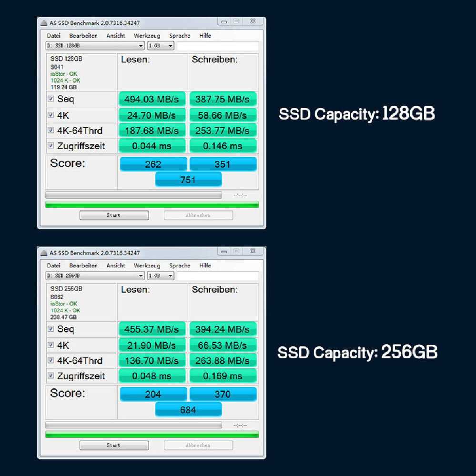Click write score 370
The image size is (476, 476).
[x=223, y=394]
